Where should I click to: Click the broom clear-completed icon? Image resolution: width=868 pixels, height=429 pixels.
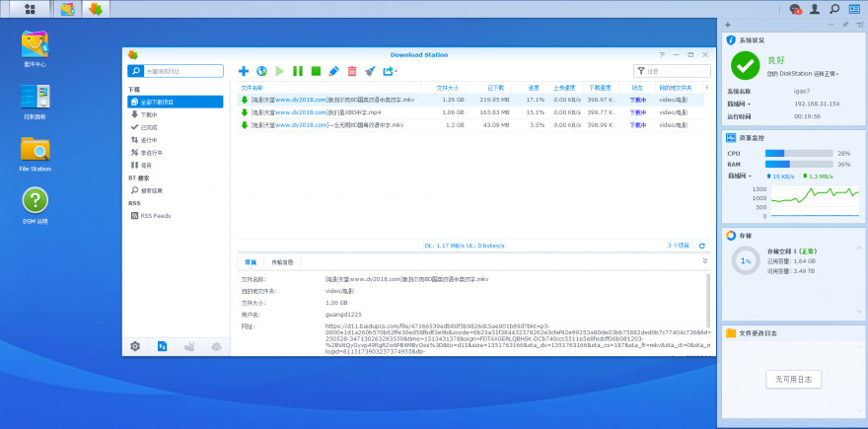[x=369, y=71]
